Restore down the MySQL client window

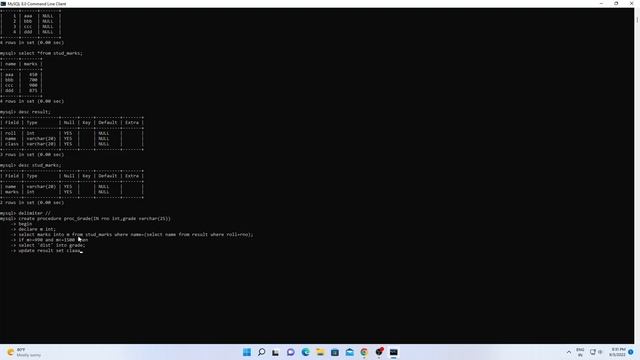(x=616, y=4)
